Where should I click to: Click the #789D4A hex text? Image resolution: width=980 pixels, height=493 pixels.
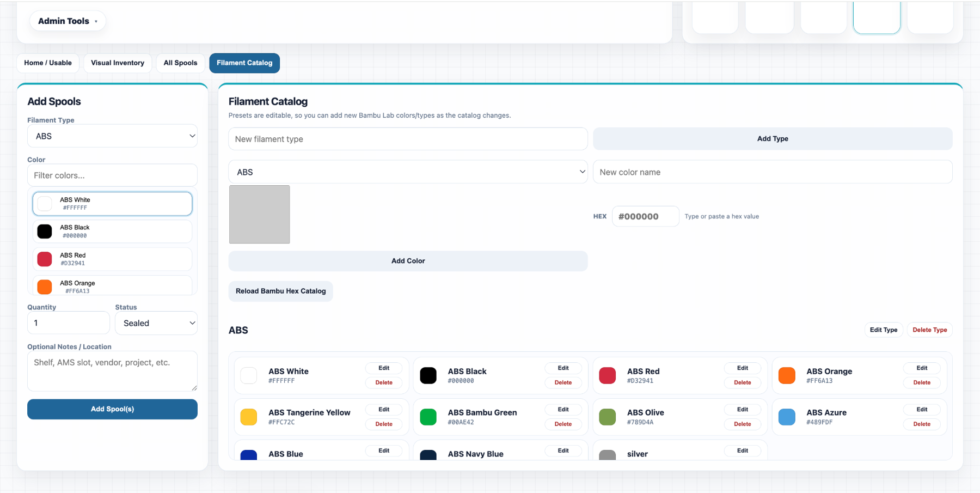[x=640, y=422]
